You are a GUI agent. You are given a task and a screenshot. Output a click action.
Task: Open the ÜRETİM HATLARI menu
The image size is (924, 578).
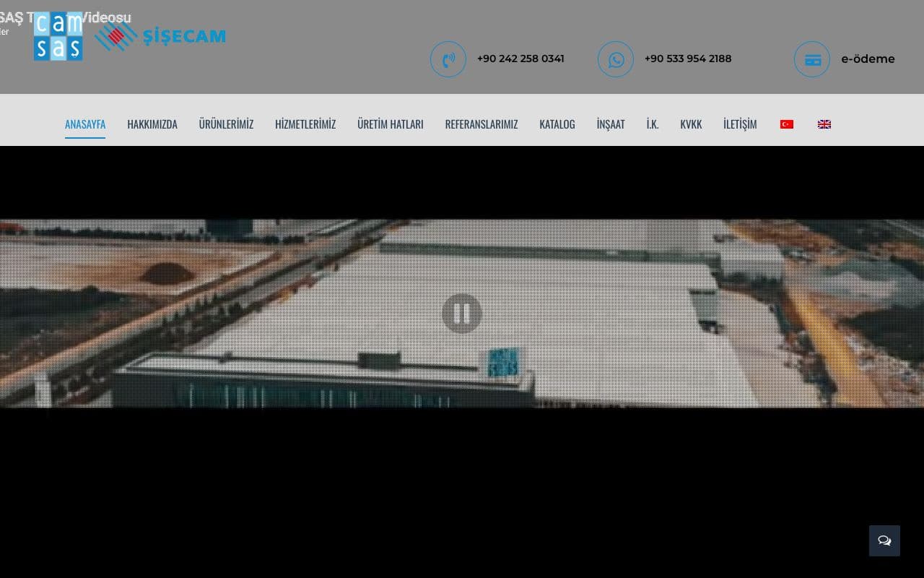coord(391,124)
